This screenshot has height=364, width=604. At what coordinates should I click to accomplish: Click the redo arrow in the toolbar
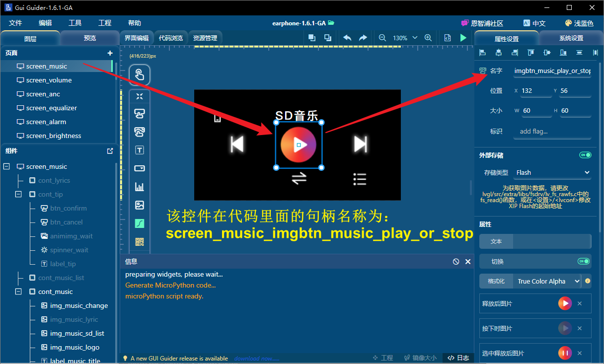[x=363, y=38]
